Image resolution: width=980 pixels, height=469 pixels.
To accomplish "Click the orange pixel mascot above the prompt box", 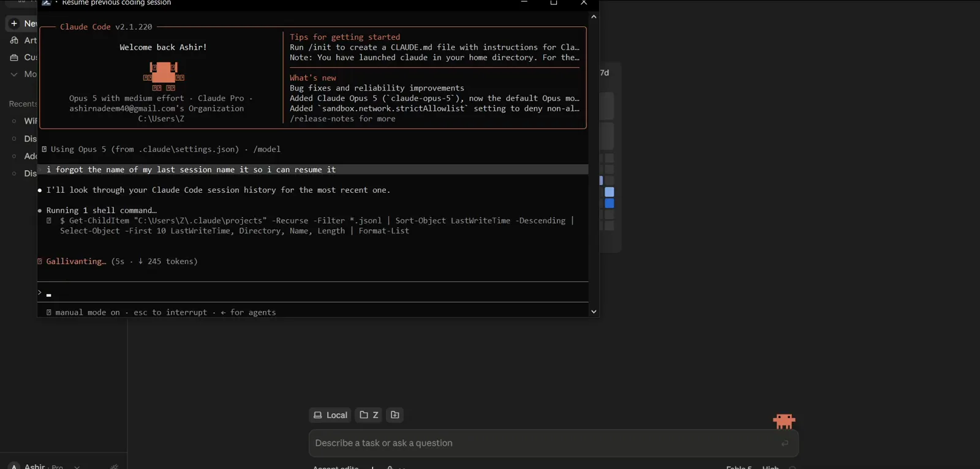I will pos(784,421).
